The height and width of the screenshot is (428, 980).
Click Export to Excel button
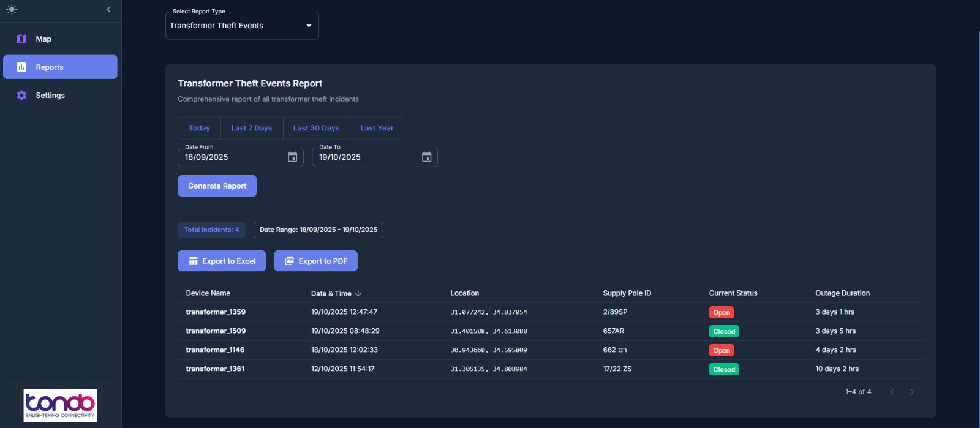pos(222,261)
